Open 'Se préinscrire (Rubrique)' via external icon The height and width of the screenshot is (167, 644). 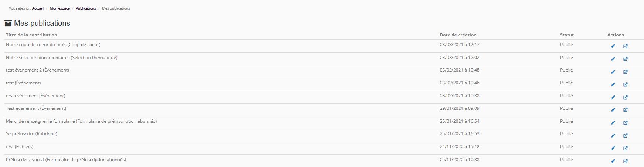626,136
